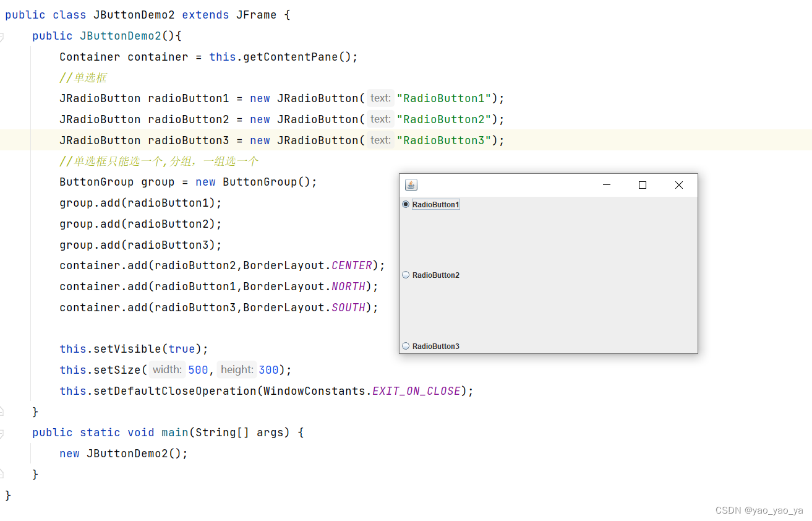The height and width of the screenshot is (521, 812).
Task: Close the Java demo window
Action: (x=679, y=185)
